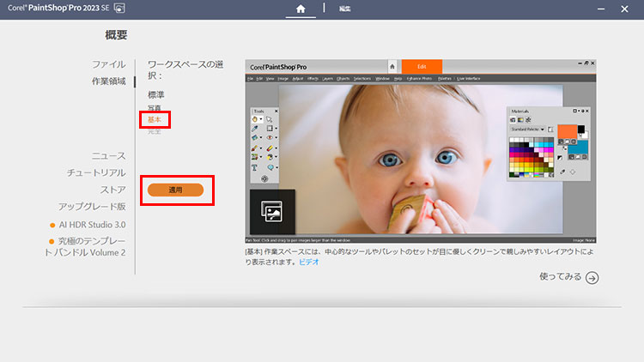Open 究極のテンプレートバンドル Volume 2 offer
The height and width of the screenshot is (362, 644).
(x=91, y=247)
